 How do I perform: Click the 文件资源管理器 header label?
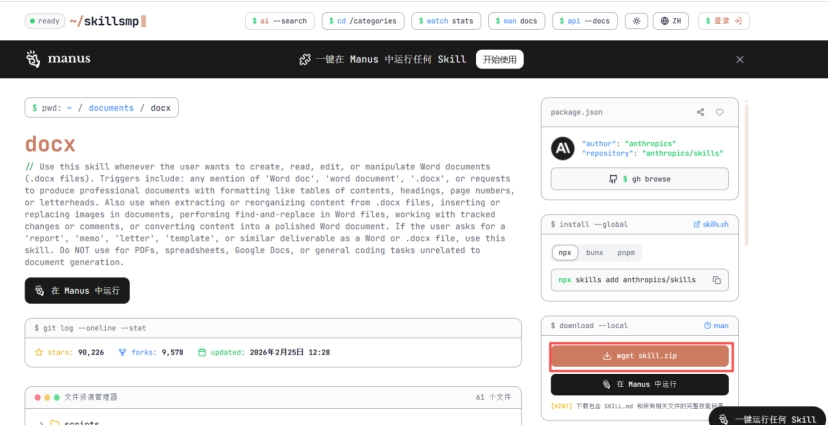(x=90, y=397)
